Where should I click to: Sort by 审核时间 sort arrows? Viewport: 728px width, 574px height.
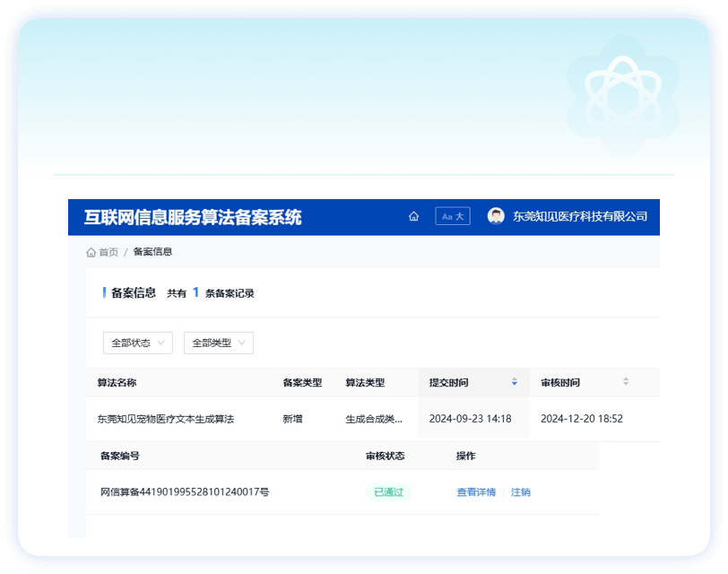(626, 382)
